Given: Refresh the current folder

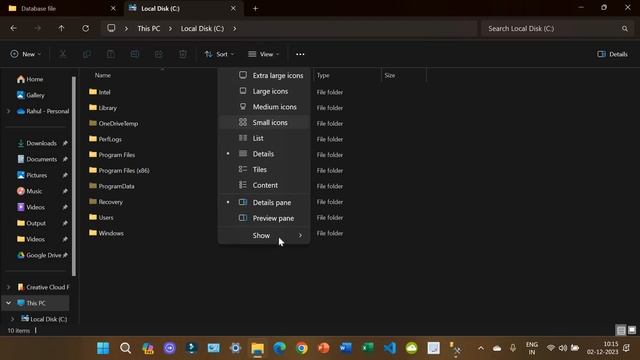Looking at the screenshot, I should point(85,28).
